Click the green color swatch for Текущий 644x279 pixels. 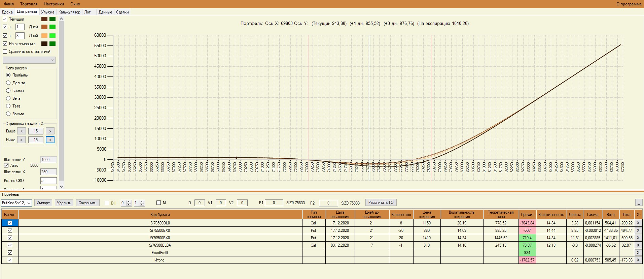click(x=52, y=19)
